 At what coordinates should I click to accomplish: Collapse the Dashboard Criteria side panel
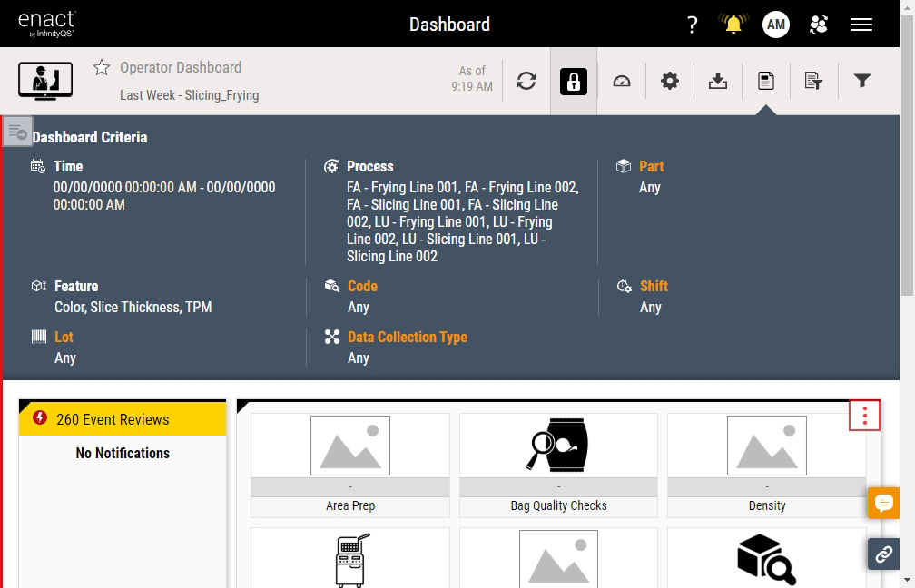(17, 132)
